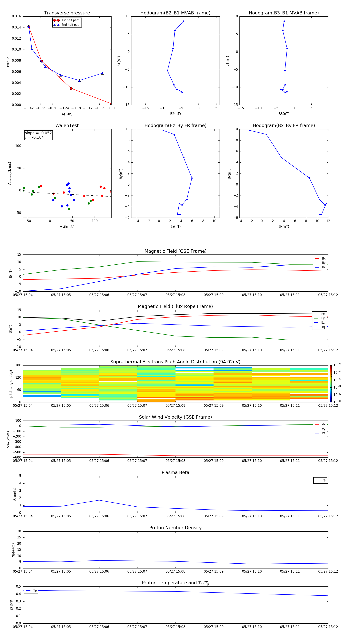Click the "V_remaining(km/s)" y-axis label
Image resolution: width=351 pixels, height=644 pixels.
[10, 173]
